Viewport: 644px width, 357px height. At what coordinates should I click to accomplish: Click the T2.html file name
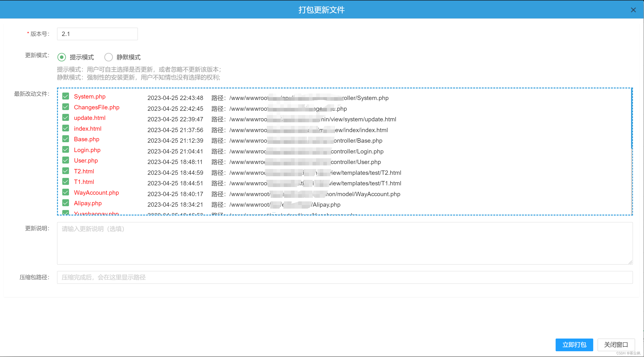[84, 171]
